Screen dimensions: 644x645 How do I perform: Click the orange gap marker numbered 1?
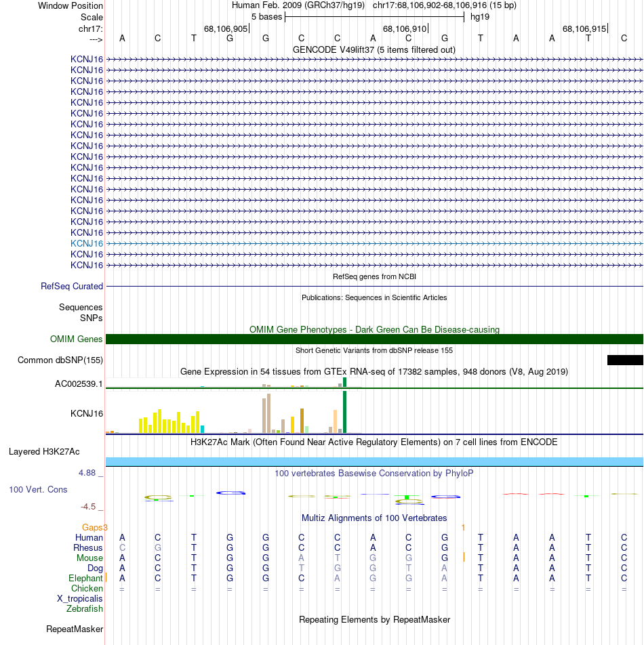463,527
